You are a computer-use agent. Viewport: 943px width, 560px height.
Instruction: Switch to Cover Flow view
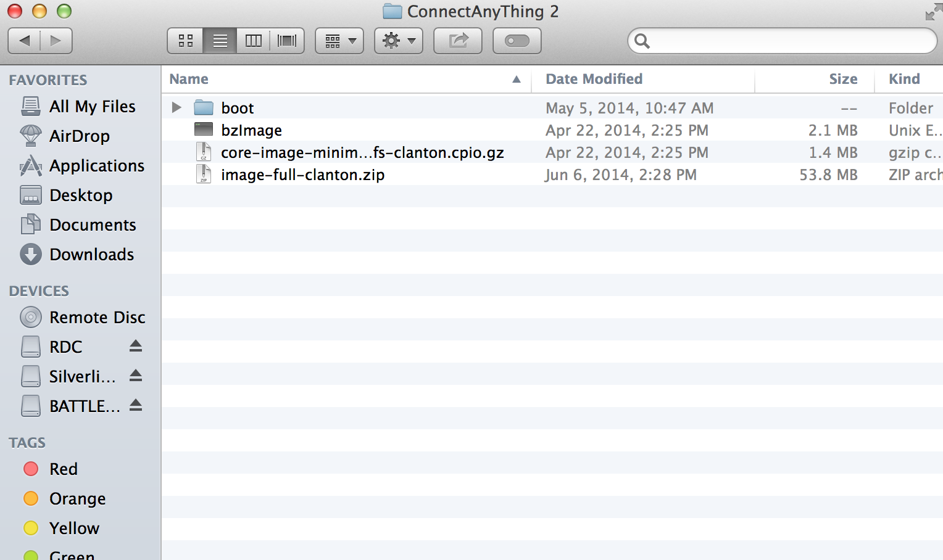287,41
